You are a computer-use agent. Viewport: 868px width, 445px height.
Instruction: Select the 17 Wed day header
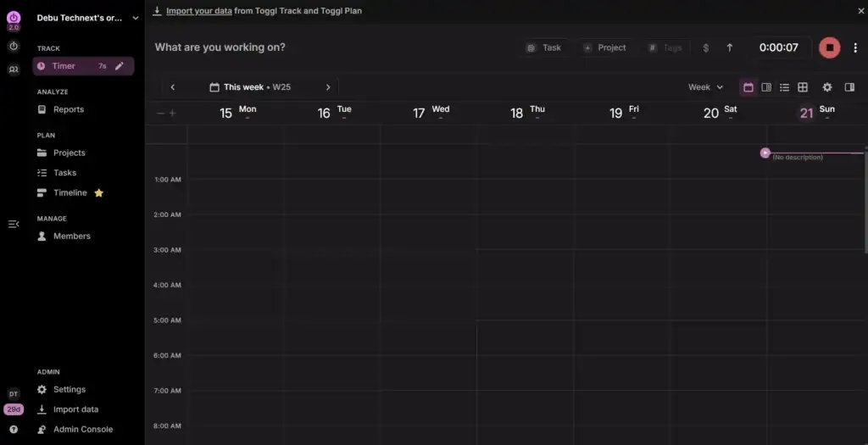coord(431,113)
